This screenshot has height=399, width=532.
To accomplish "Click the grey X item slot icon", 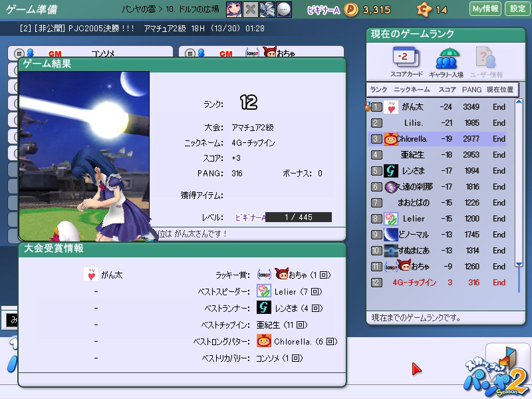I will point(251,9).
